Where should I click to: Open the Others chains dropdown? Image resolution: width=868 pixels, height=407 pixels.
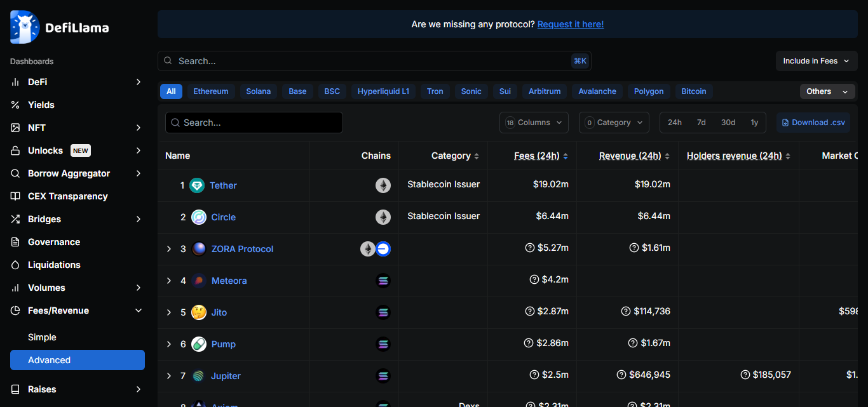(827, 91)
